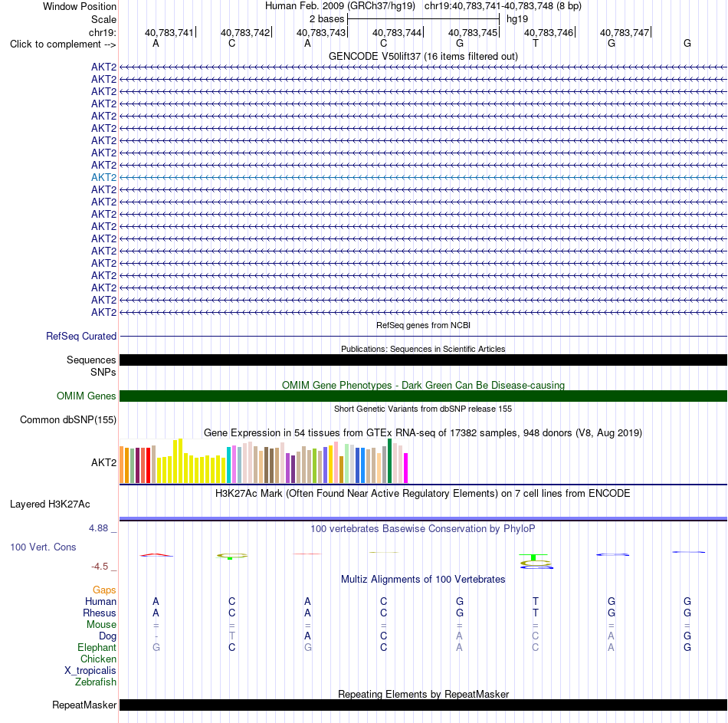The height and width of the screenshot is (723, 728).
Task: Click the RepeatMasker track label
Action: click(84, 705)
